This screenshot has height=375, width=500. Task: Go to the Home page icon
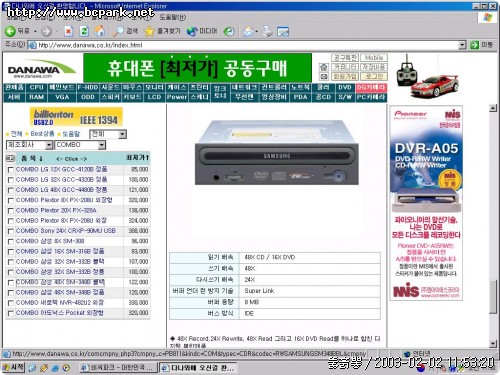(100, 31)
